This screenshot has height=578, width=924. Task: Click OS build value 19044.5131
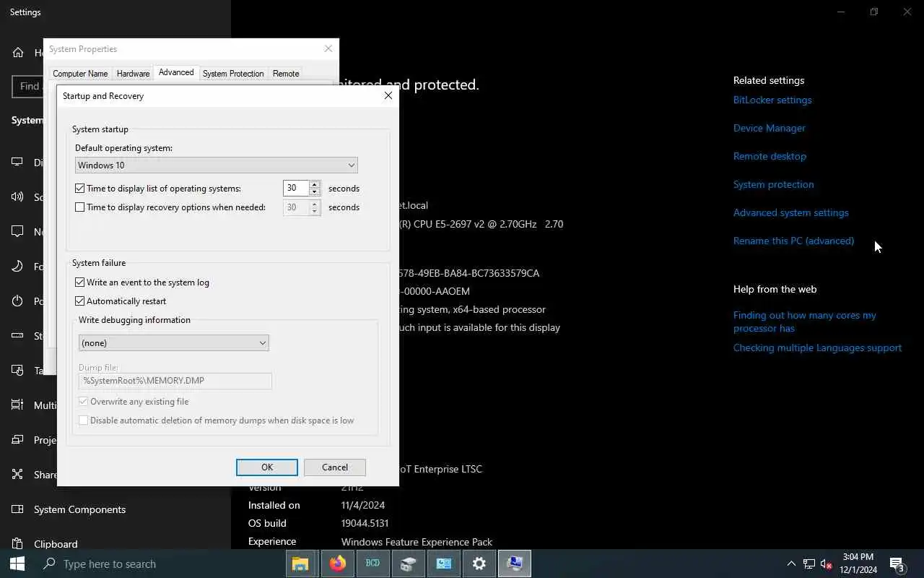tap(365, 523)
